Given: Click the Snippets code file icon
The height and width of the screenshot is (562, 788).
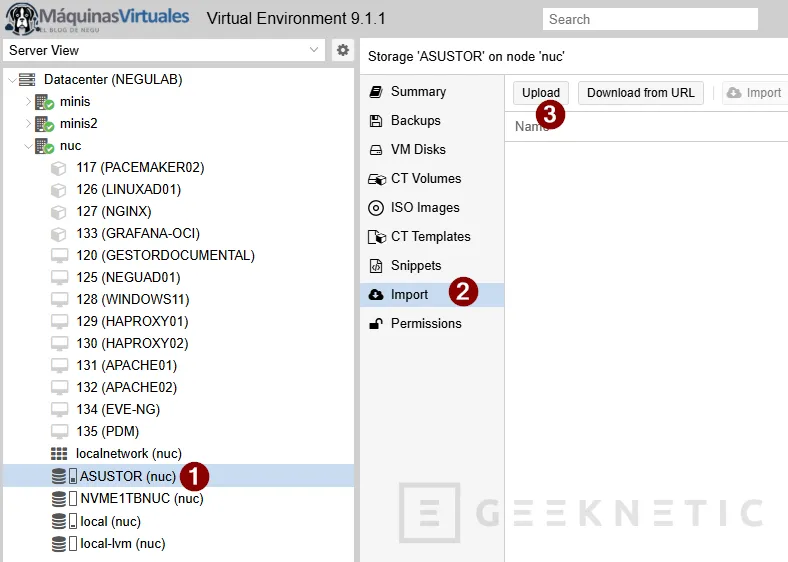Looking at the screenshot, I should pos(375,265).
